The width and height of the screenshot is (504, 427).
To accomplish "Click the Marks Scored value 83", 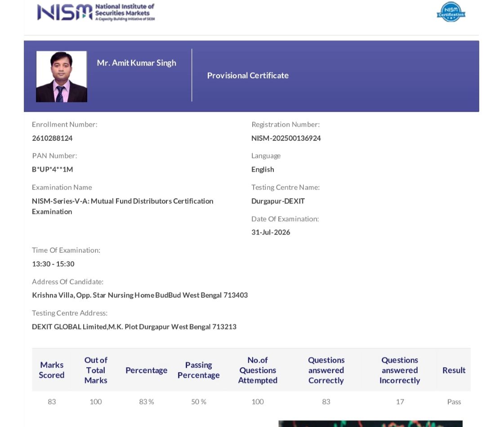I will (52, 402).
